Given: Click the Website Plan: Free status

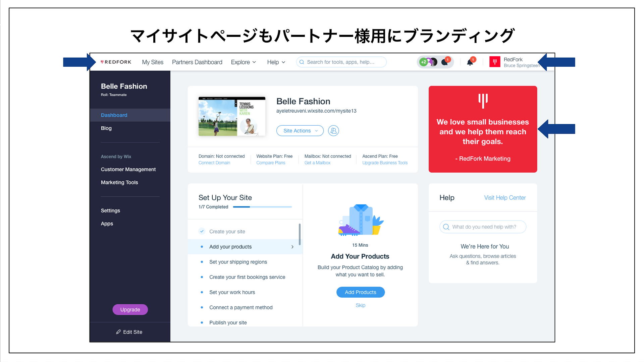Looking at the screenshot, I should 274,156.
